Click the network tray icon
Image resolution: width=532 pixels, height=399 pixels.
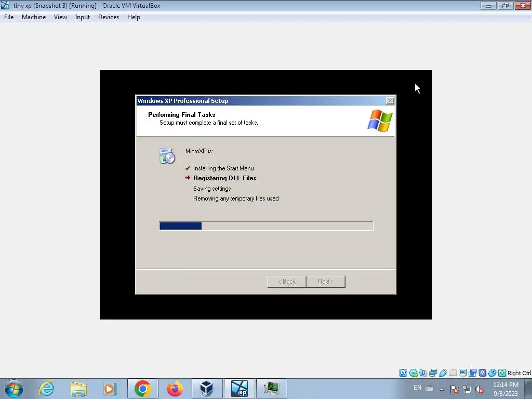coord(467,389)
